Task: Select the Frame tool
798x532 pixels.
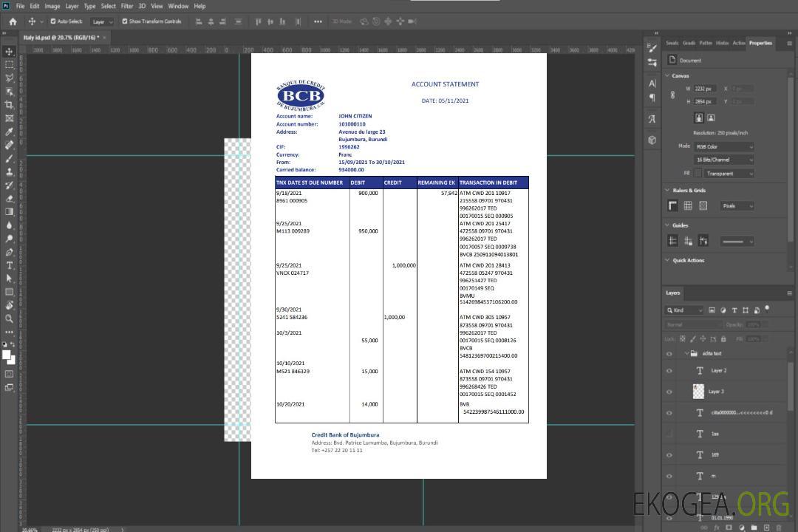Action: pos(9,118)
